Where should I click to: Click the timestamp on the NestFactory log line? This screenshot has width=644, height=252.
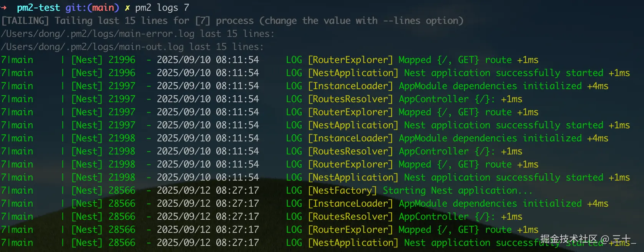(208, 191)
